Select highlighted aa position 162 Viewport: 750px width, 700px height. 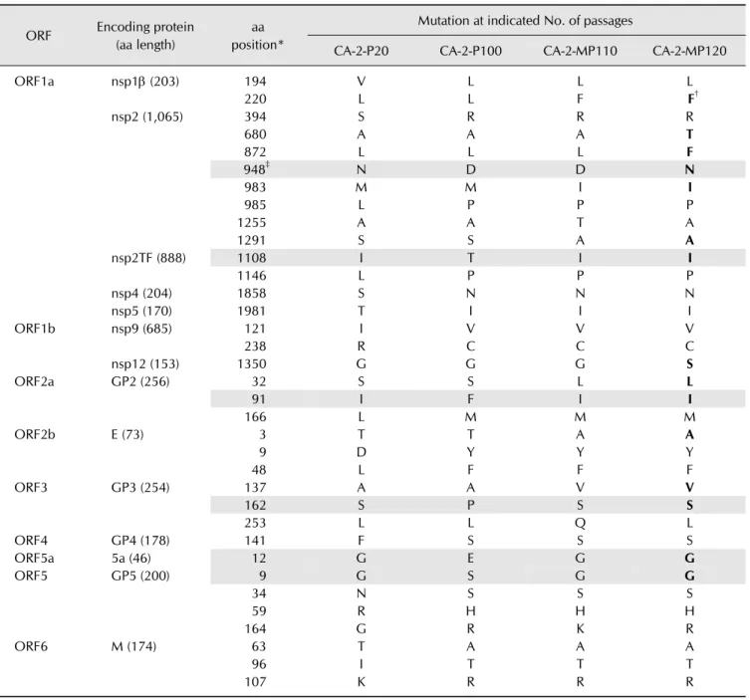[255, 506]
